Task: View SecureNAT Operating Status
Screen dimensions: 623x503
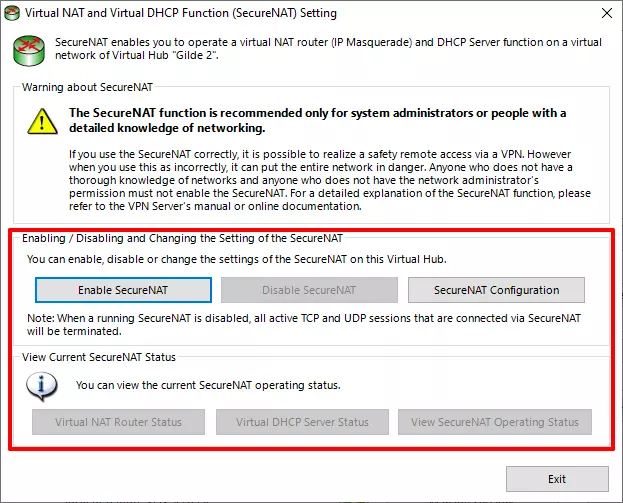Action: click(494, 422)
